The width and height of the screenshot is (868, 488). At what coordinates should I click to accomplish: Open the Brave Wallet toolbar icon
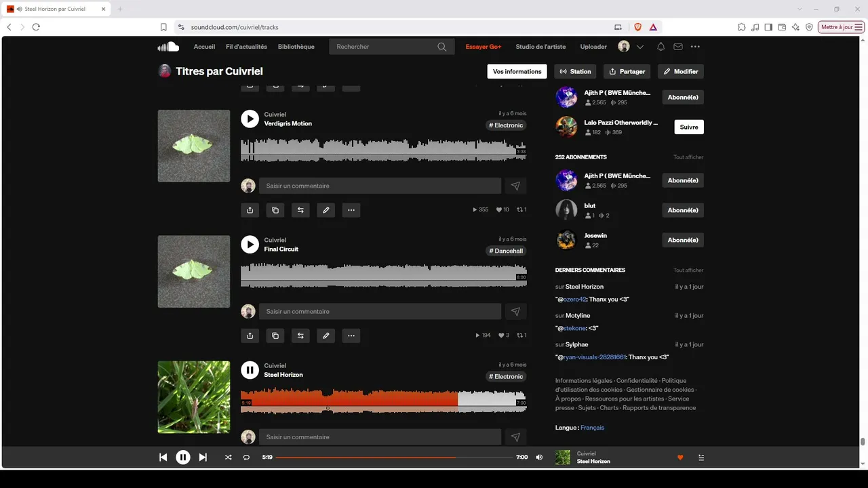(x=782, y=27)
